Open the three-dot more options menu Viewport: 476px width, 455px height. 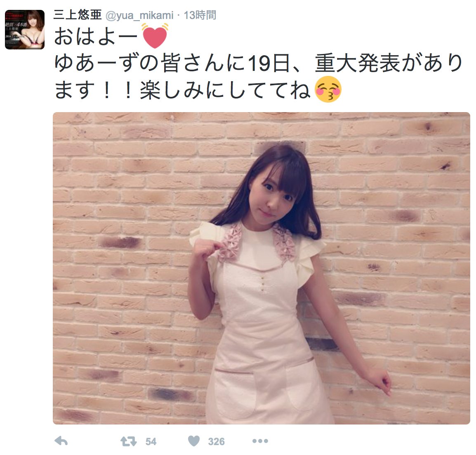(x=260, y=441)
